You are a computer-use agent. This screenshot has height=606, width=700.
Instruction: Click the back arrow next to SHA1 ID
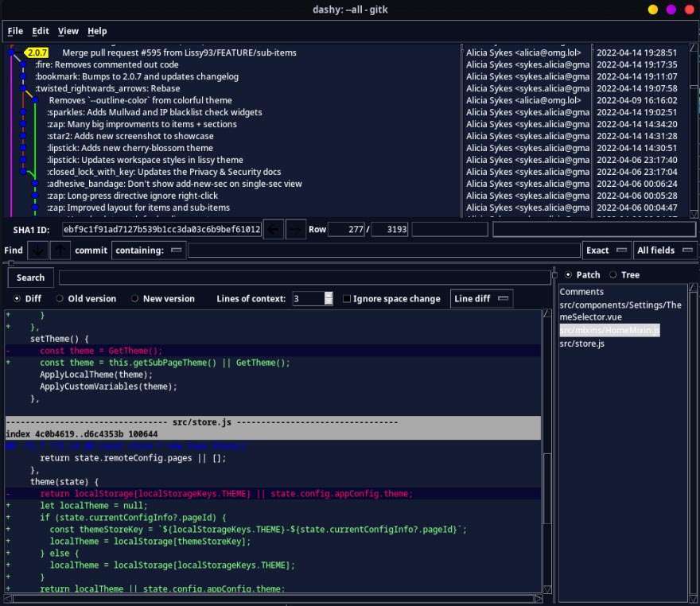[x=273, y=229]
